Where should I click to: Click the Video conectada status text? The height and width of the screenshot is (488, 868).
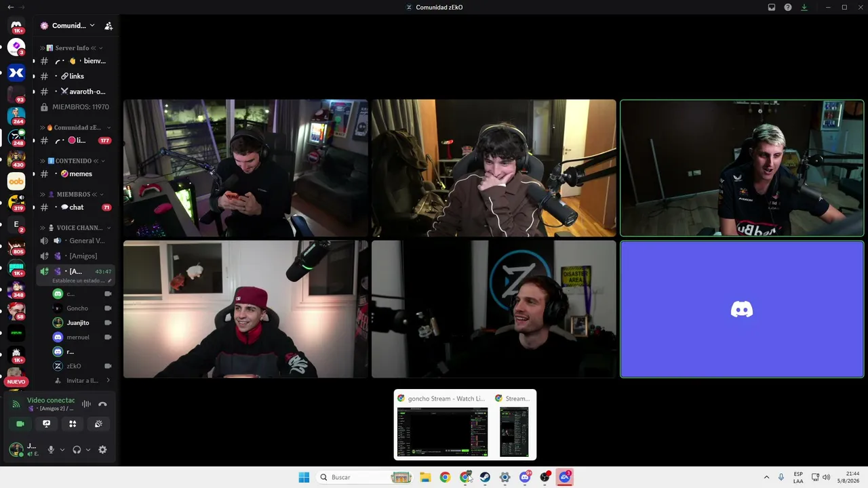(51, 401)
